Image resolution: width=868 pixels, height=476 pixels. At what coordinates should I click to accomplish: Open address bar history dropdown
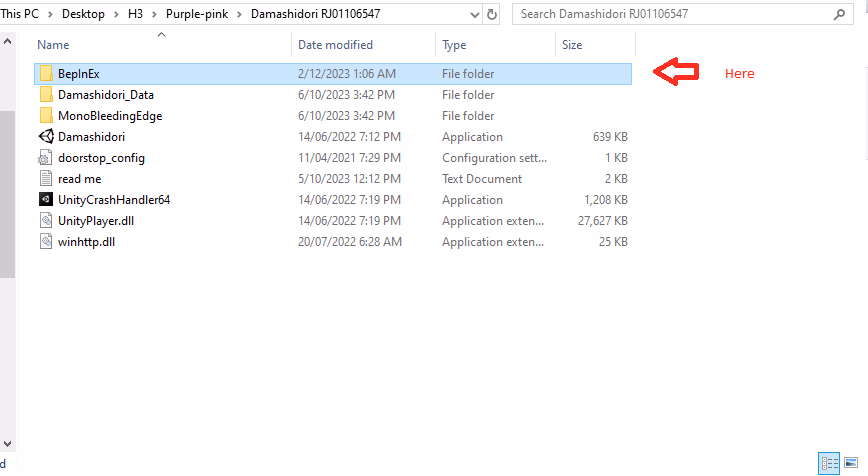[474, 15]
